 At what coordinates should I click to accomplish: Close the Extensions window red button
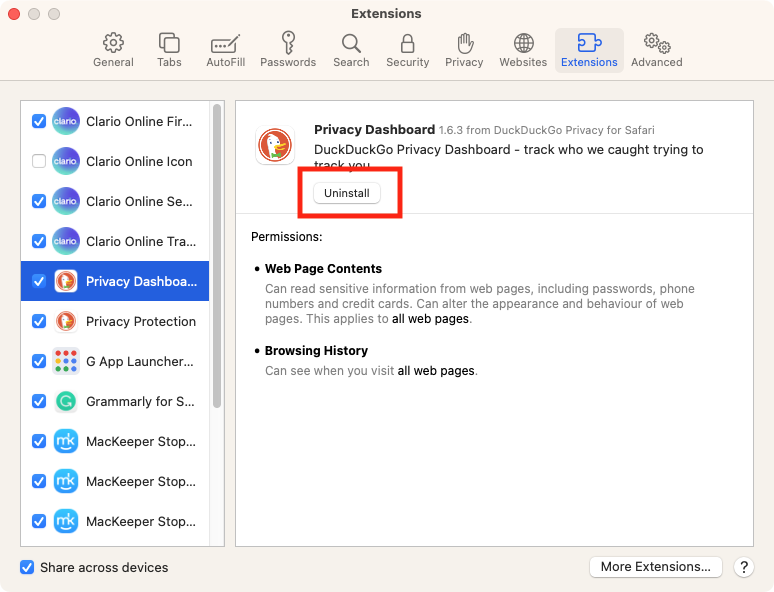click(x=14, y=14)
